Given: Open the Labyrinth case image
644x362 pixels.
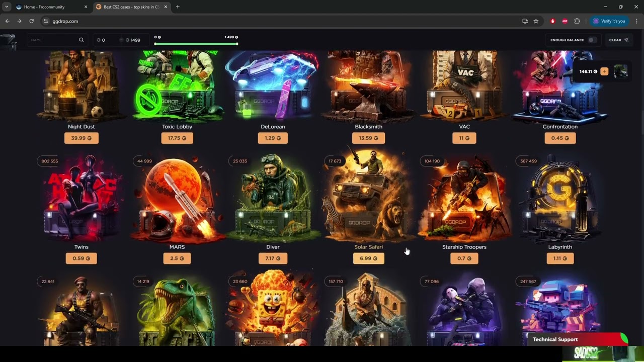Looking at the screenshot, I should [560, 198].
